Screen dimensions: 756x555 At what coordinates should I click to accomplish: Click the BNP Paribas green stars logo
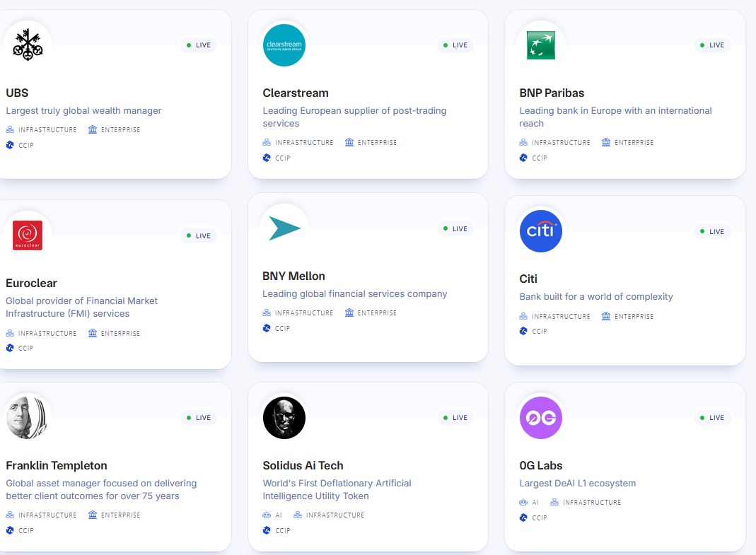pyautogui.click(x=540, y=45)
